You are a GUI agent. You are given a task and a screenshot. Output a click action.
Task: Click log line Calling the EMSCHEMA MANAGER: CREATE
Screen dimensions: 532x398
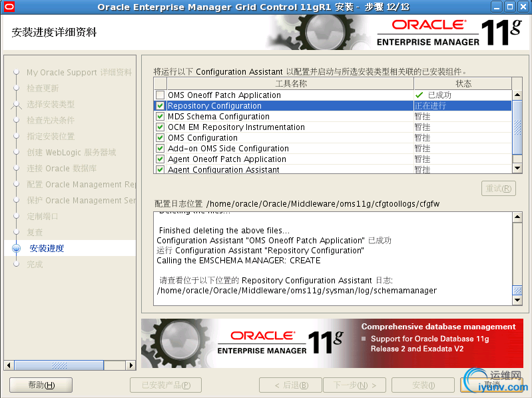tap(238, 261)
